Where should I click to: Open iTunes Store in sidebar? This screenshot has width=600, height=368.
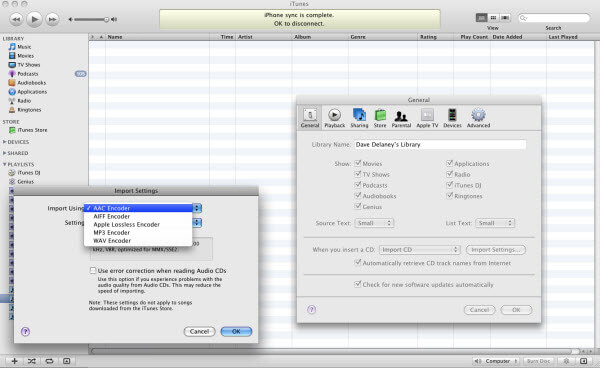pos(32,130)
